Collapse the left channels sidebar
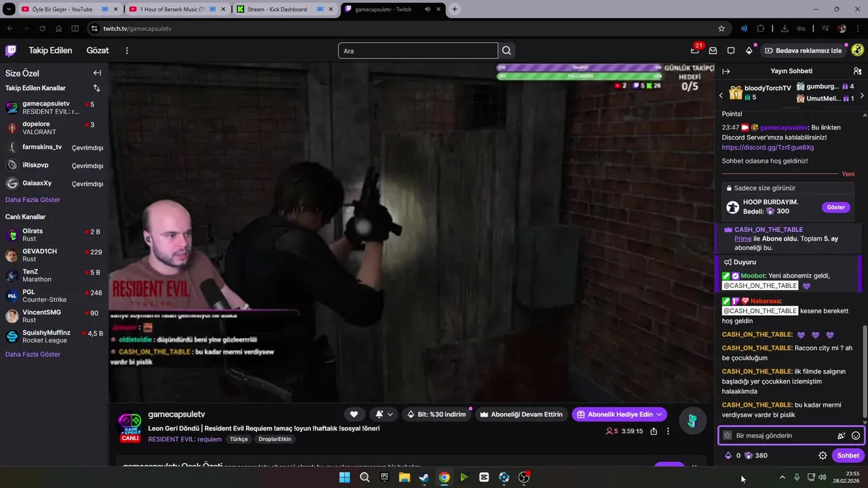 (x=97, y=73)
